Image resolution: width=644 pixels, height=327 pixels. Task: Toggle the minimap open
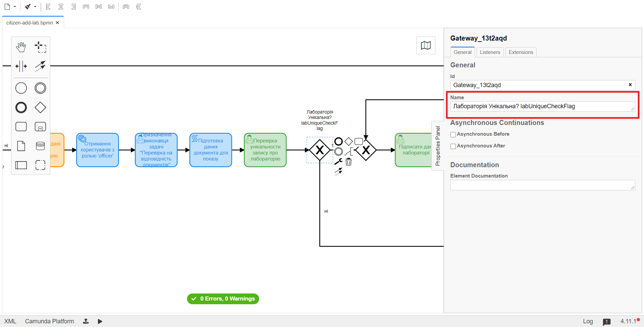(x=426, y=46)
